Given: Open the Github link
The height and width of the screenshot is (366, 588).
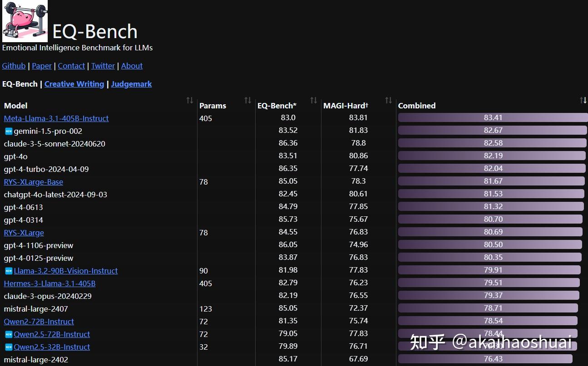Looking at the screenshot, I should coord(14,66).
